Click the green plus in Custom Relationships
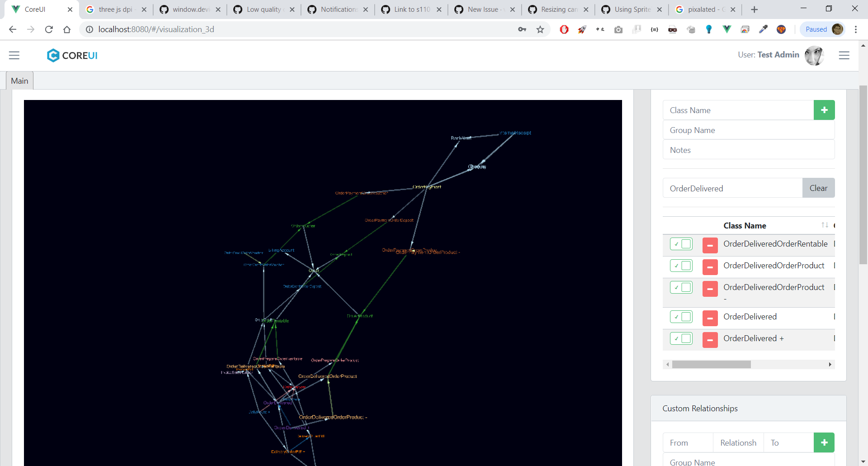This screenshot has height=466, width=868. tap(824, 442)
